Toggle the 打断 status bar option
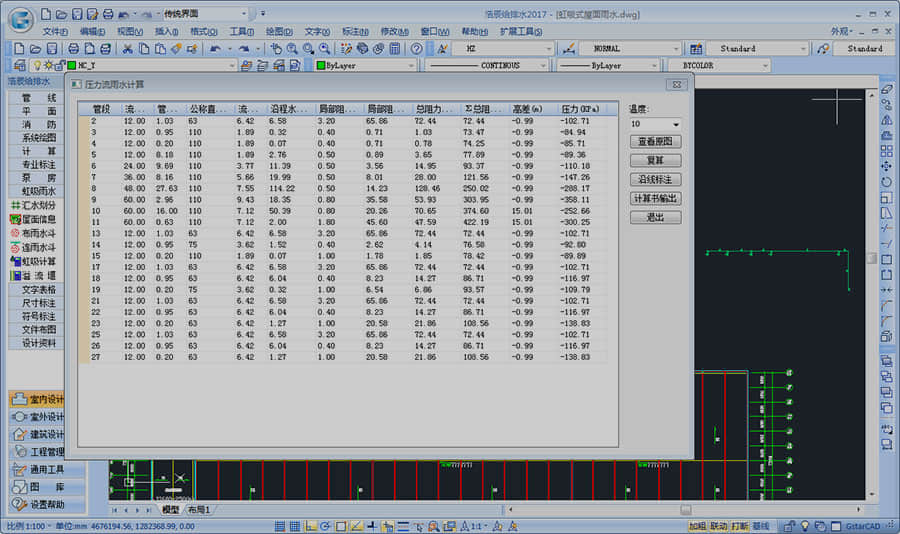The height and width of the screenshot is (534, 900). click(740, 525)
